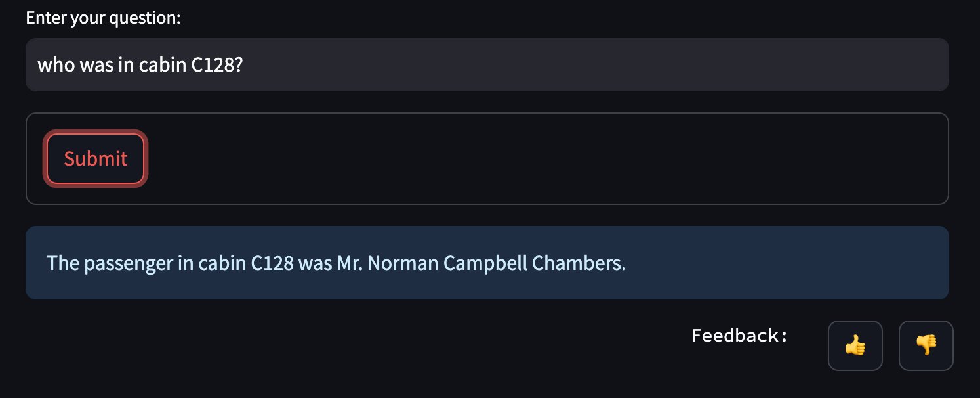Rate the answer as helpful with thumbs up
The image size is (980, 398).
point(855,345)
